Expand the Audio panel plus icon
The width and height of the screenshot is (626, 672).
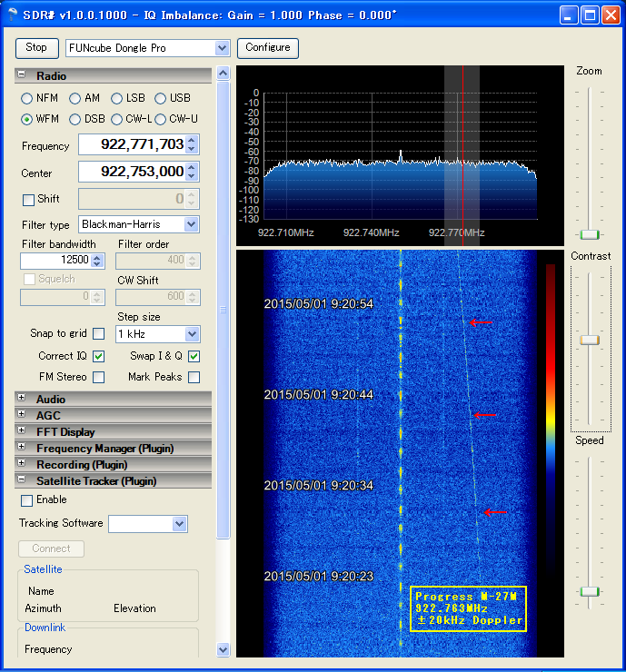[x=22, y=400]
